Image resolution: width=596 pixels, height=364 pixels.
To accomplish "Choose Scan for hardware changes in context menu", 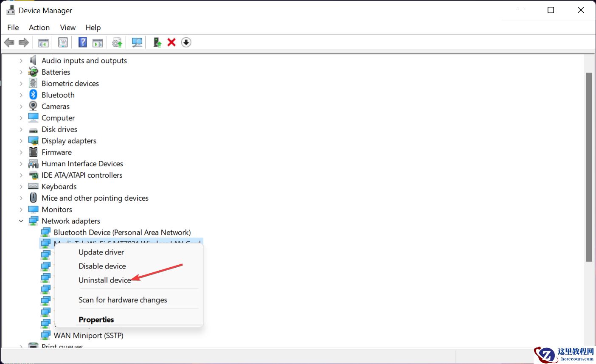I will (129, 300).
